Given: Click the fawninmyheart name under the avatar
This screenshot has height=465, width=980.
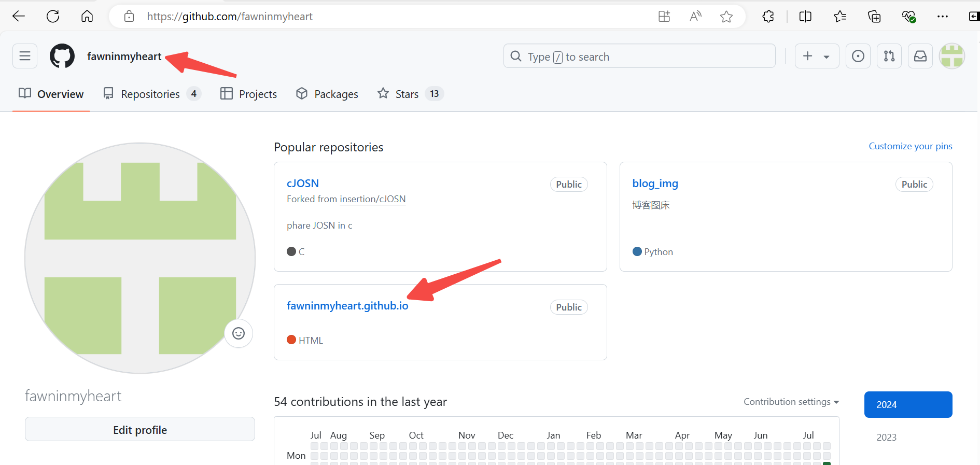Looking at the screenshot, I should tap(73, 396).
